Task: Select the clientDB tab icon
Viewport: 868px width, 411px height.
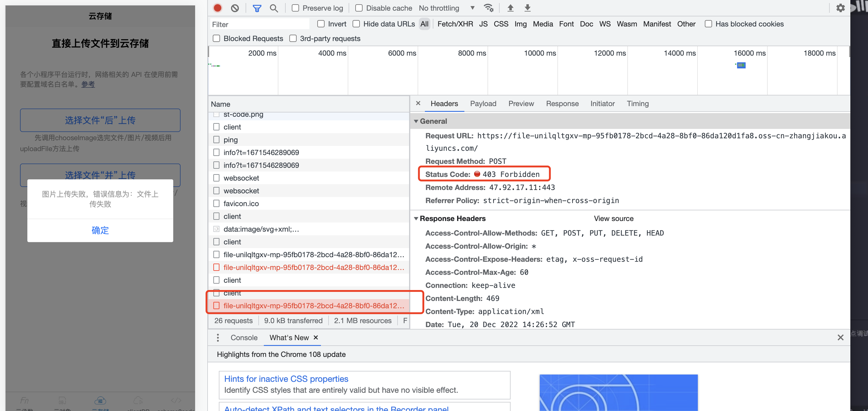Action: tap(138, 400)
